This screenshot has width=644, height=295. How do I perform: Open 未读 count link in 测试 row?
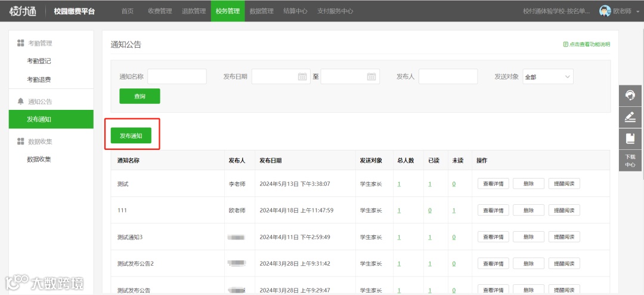454,184
